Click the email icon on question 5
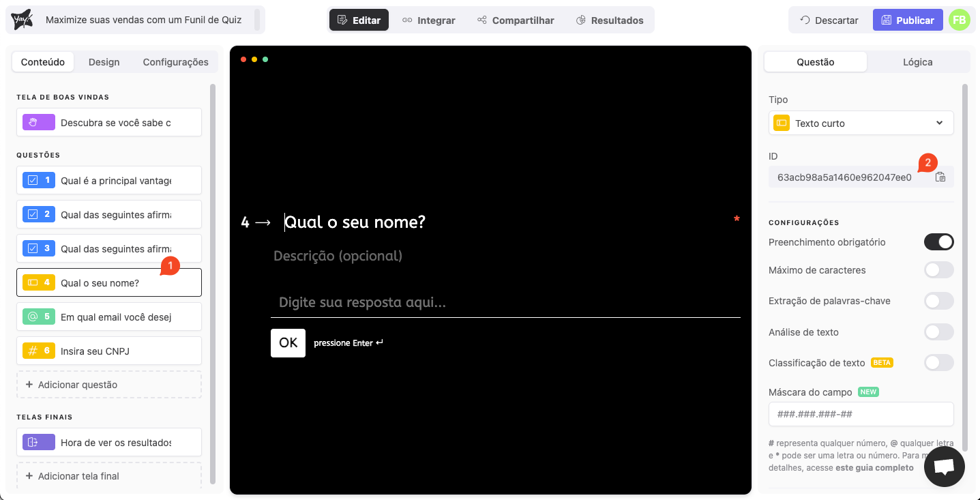The image size is (980, 500). pos(31,317)
